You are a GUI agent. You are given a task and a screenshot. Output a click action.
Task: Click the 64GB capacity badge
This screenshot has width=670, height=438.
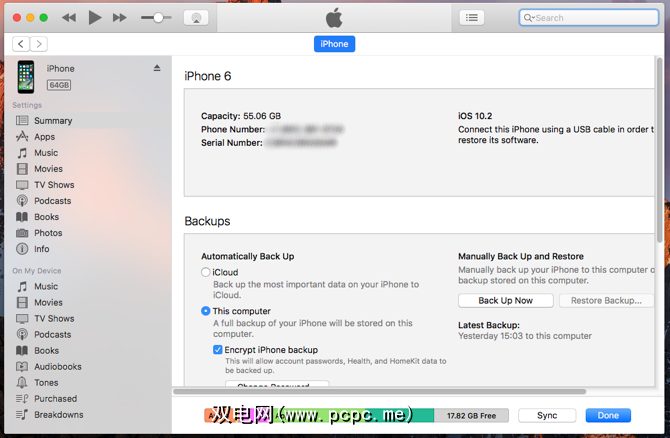[x=59, y=85]
